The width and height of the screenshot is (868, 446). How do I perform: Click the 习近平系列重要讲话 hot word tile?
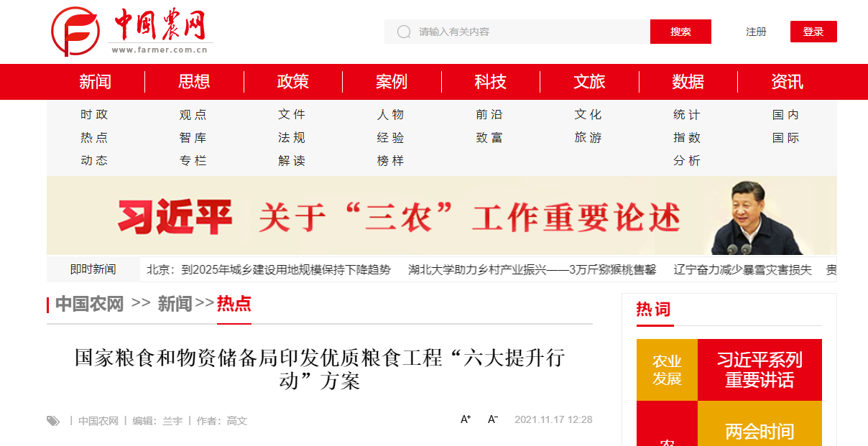(x=759, y=369)
